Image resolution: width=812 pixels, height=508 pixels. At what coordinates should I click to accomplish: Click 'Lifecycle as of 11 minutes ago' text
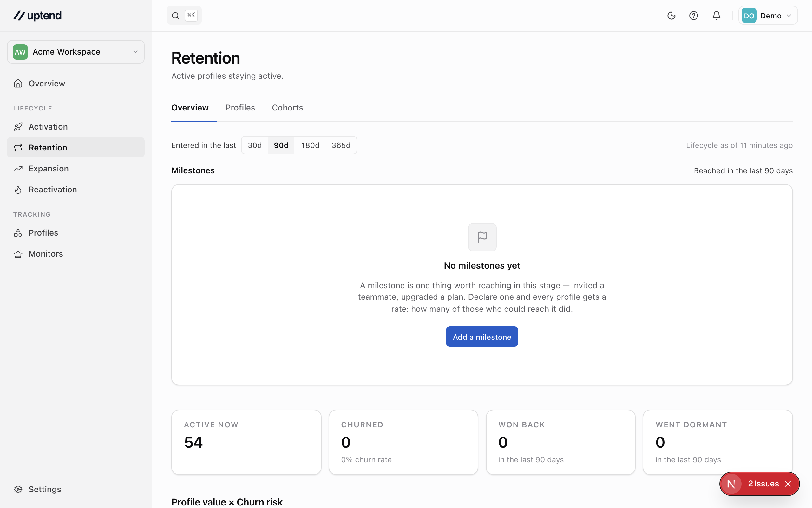739,145
